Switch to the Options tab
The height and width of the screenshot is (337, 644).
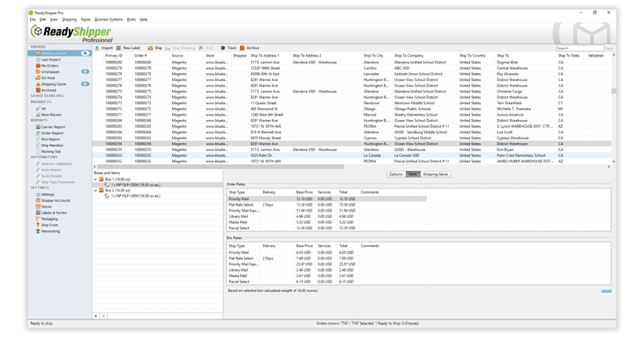coord(396,175)
